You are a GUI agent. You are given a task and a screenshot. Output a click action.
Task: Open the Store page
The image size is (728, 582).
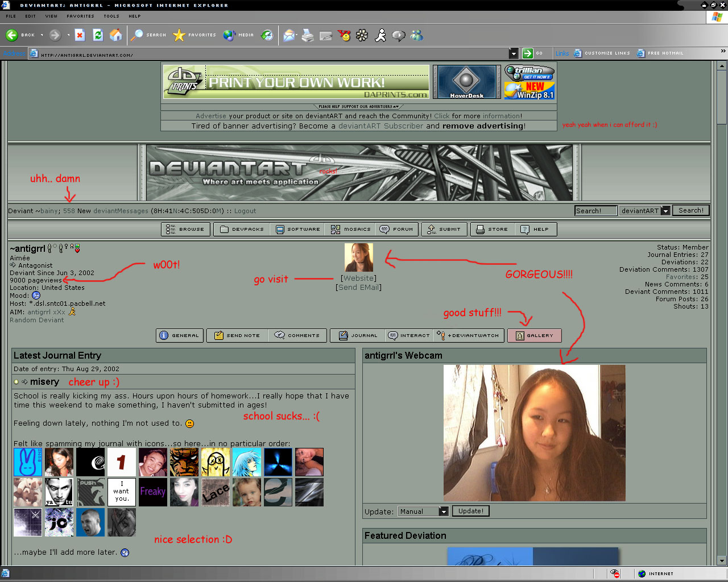[493, 230]
